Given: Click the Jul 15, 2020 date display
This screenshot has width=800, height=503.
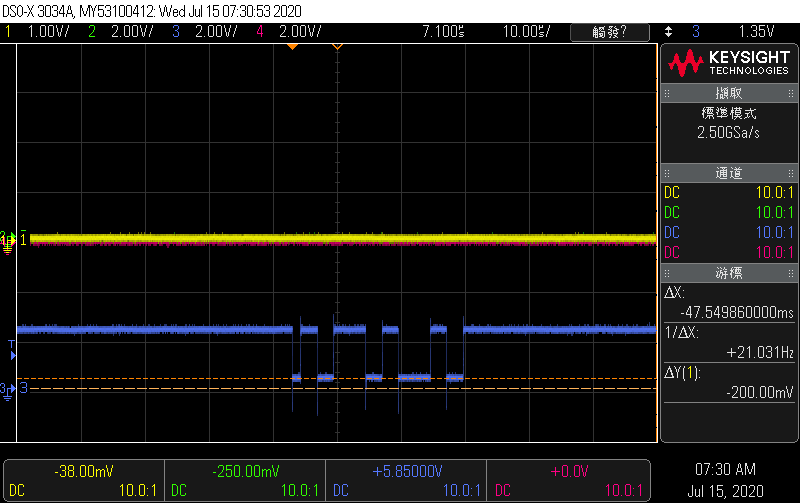Looking at the screenshot, I should point(725,491).
